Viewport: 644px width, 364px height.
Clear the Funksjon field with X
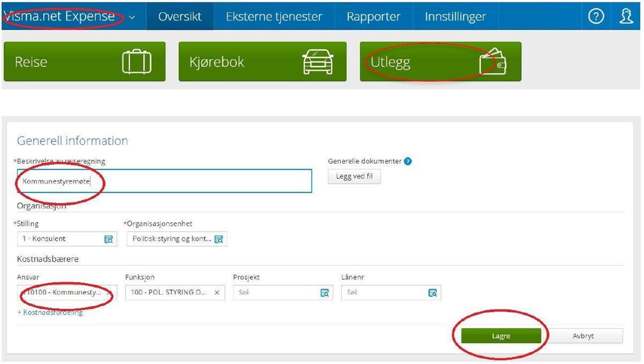click(x=217, y=293)
